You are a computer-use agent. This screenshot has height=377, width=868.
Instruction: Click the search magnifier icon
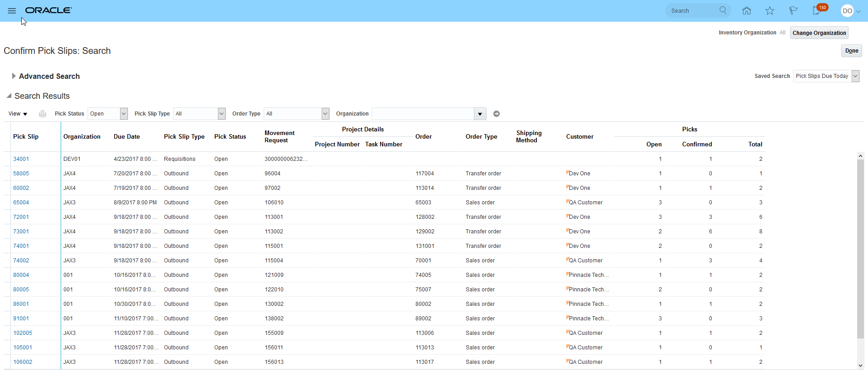(x=723, y=10)
